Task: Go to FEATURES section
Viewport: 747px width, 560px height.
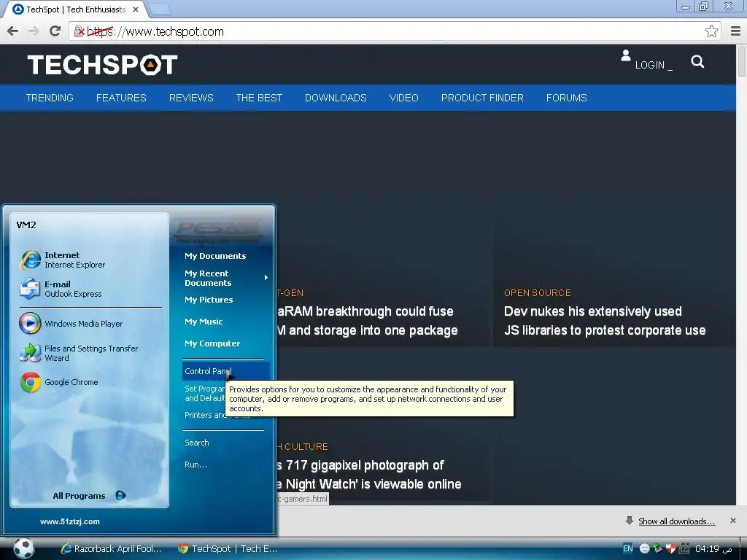Action: pyautogui.click(x=121, y=98)
